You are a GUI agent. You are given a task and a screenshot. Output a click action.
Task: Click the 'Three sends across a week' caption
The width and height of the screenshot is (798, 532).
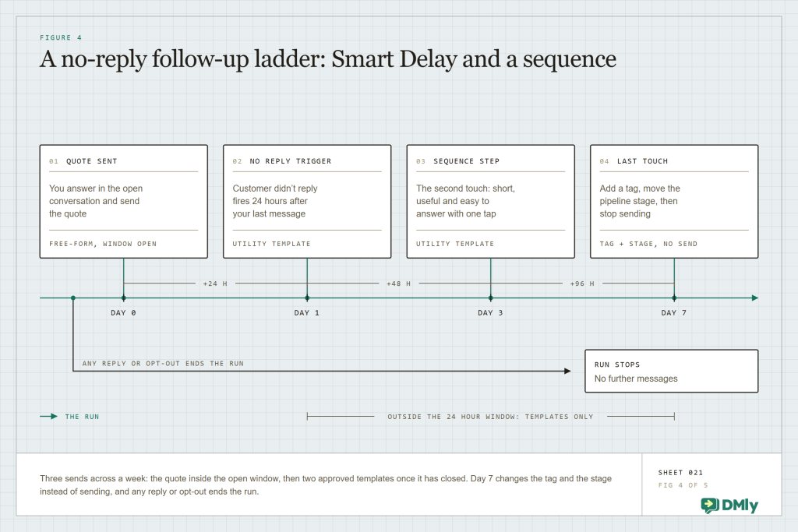326,484
